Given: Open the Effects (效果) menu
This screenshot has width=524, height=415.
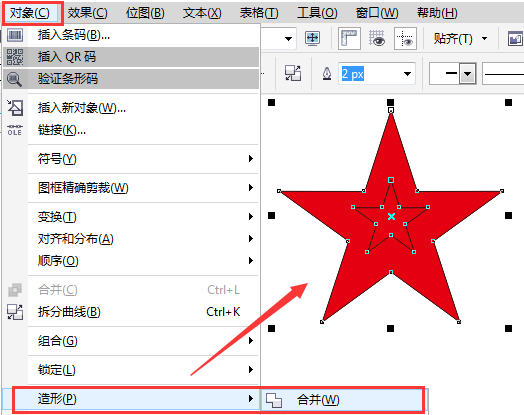Looking at the screenshot, I should point(88,13).
